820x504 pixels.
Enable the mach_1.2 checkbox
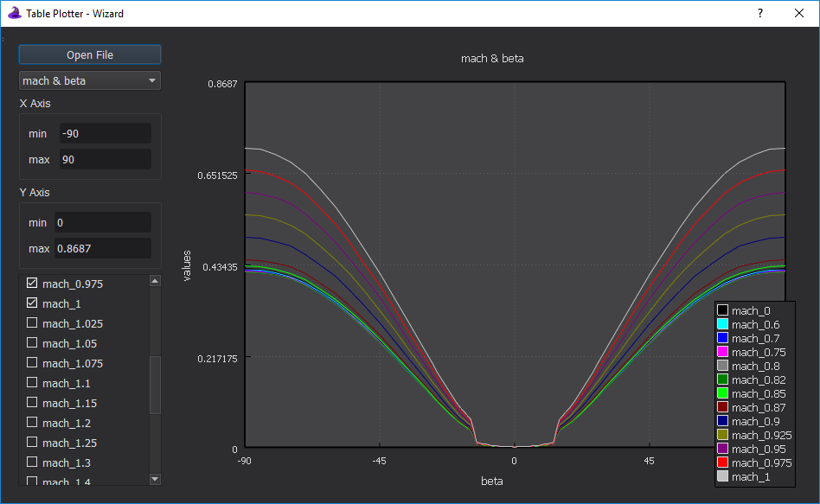pyautogui.click(x=32, y=422)
